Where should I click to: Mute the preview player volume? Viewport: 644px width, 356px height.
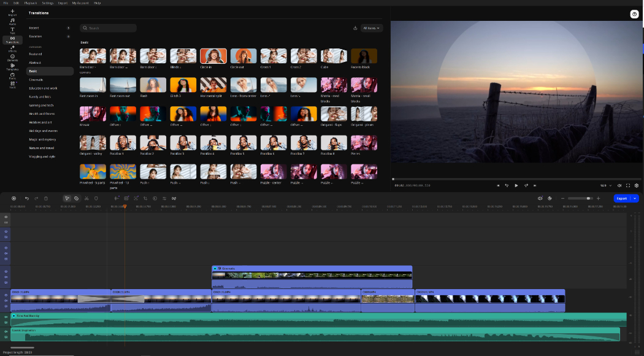pyautogui.click(x=619, y=185)
